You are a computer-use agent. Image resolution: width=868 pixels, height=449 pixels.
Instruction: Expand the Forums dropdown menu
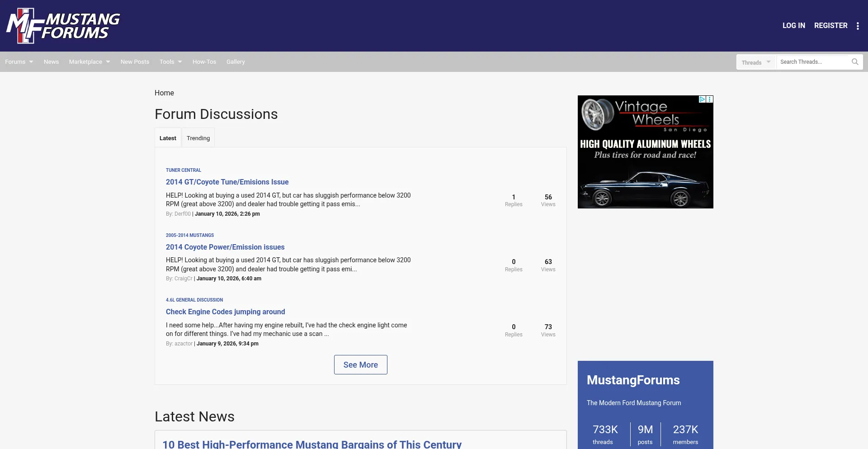[x=19, y=62]
